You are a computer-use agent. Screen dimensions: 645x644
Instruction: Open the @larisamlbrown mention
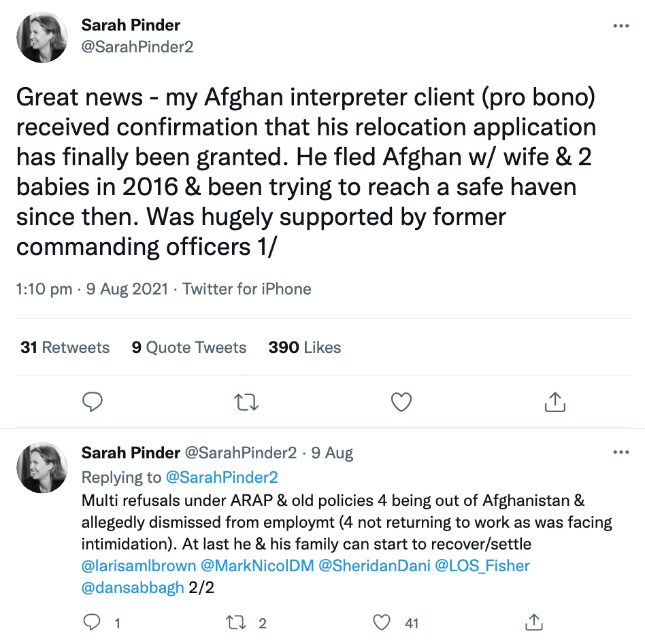point(139,566)
